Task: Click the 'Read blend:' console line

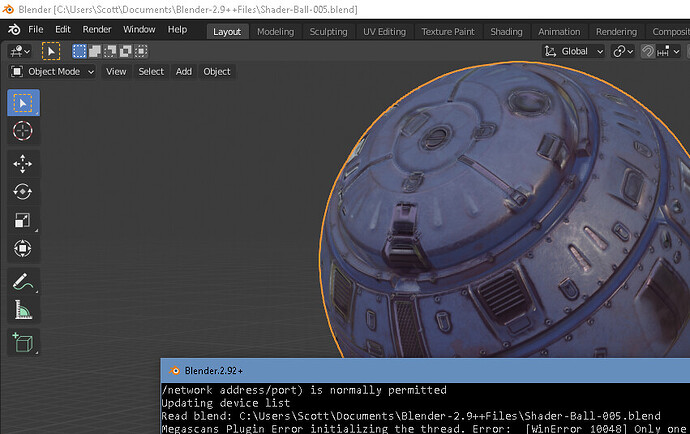Action: click(411, 416)
